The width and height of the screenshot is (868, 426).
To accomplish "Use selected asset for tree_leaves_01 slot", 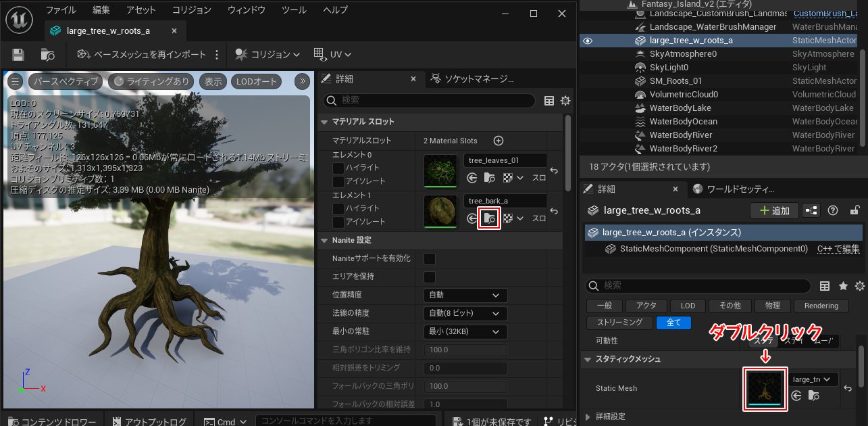I will click(x=472, y=178).
